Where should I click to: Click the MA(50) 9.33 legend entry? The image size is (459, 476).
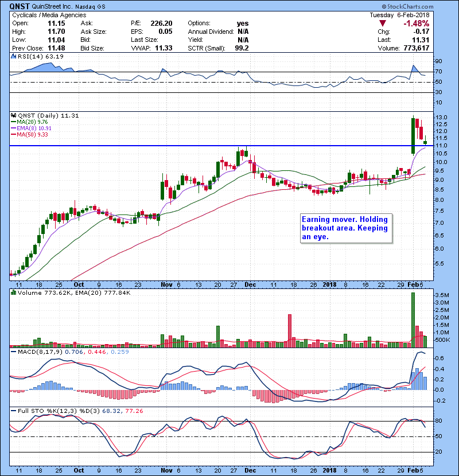point(29,135)
